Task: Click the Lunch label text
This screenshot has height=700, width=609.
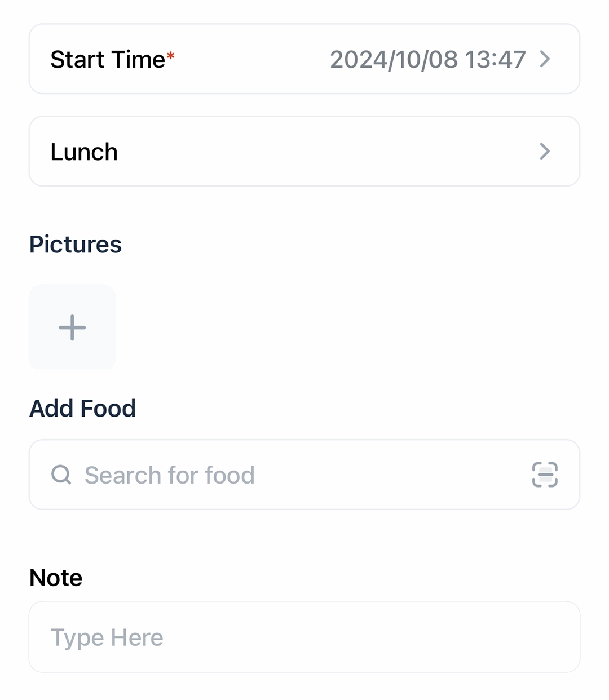Action: tap(84, 152)
